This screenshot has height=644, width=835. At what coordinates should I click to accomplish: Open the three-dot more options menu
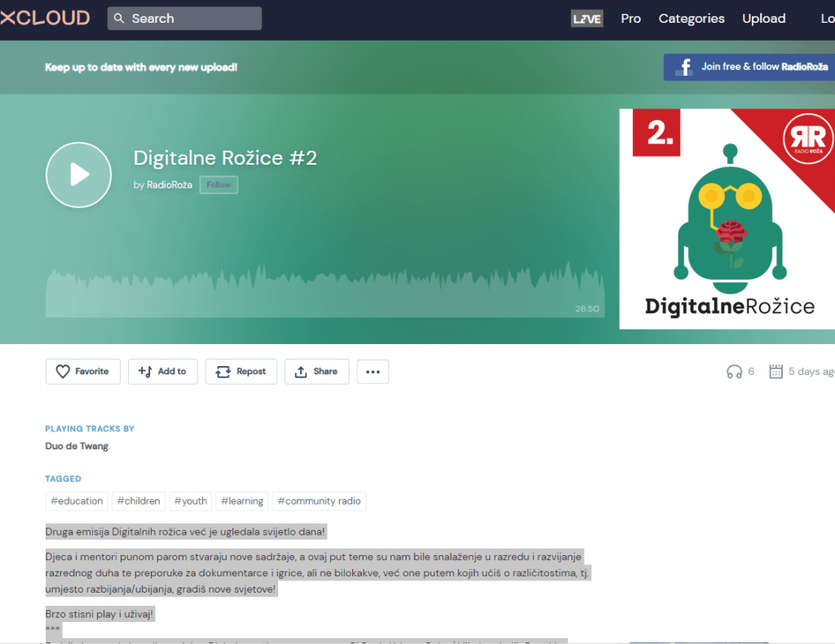(x=373, y=372)
